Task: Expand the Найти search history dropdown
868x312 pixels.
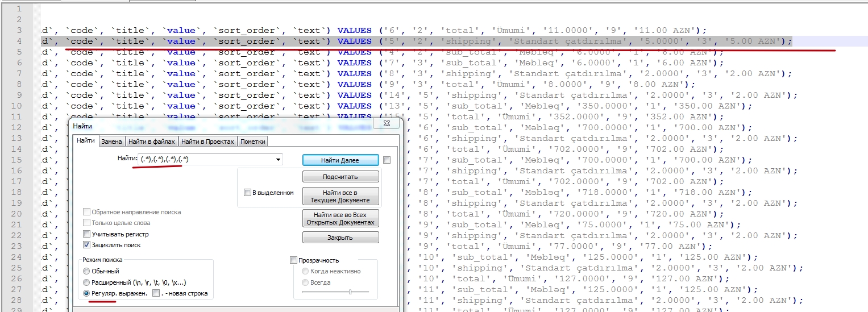Action: pyautogui.click(x=278, y=160)
